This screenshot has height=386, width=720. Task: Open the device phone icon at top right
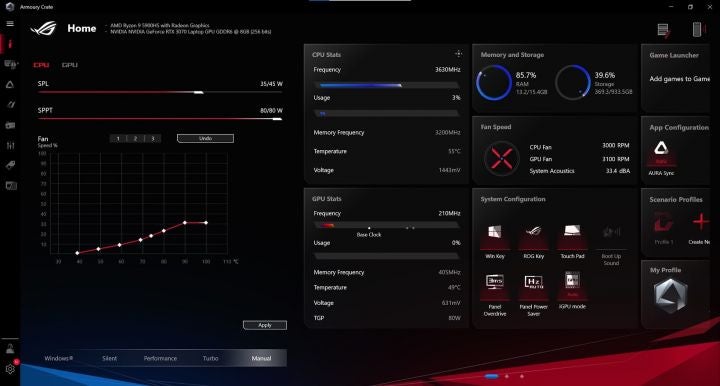point(697,29)
